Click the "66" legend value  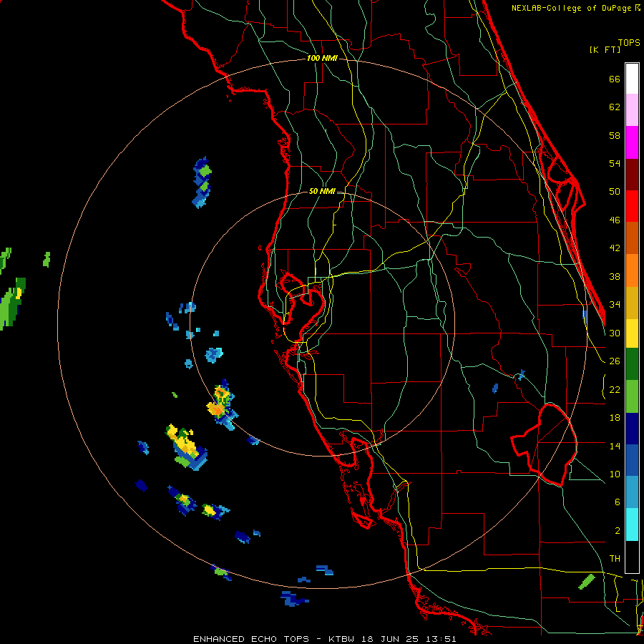pos(615,79)
